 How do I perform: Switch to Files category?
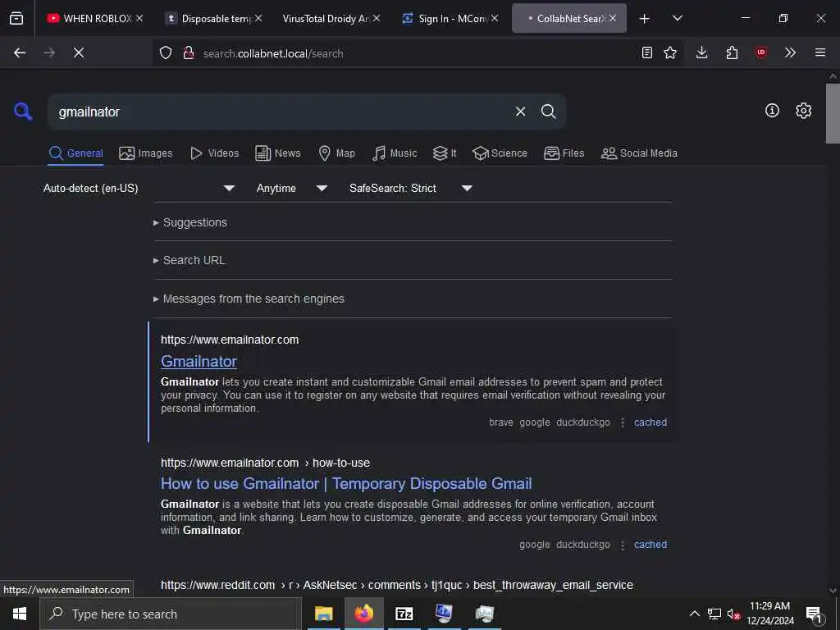point(564,153)
